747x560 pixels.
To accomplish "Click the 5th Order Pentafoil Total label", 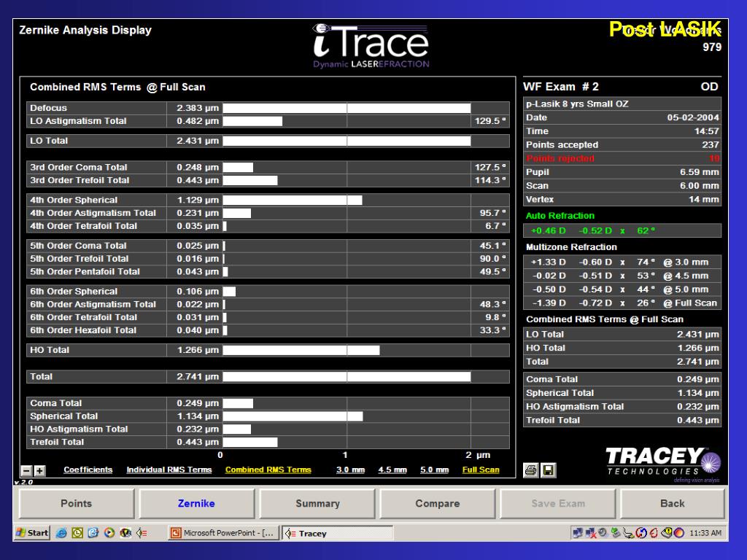I will pos(85,271).
